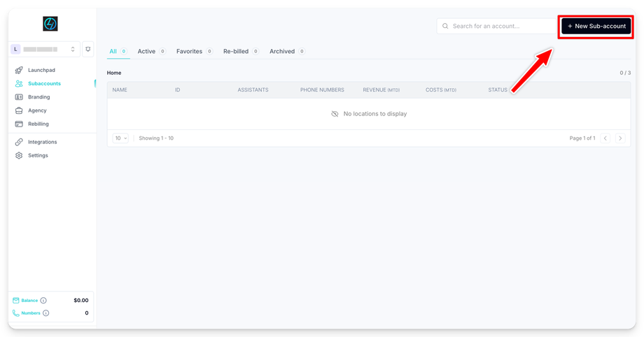This screenshot has height=337, width=644.
Task: Click the Rebilling card icon
Action: pyautogui.click(x=19, y=124)
